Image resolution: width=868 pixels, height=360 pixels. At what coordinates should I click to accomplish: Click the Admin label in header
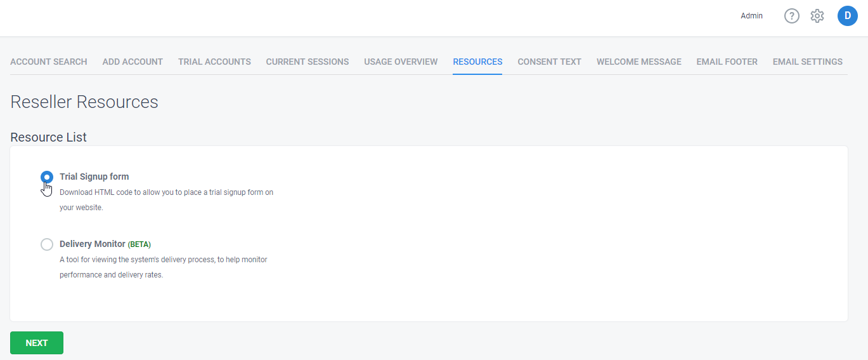751,16
